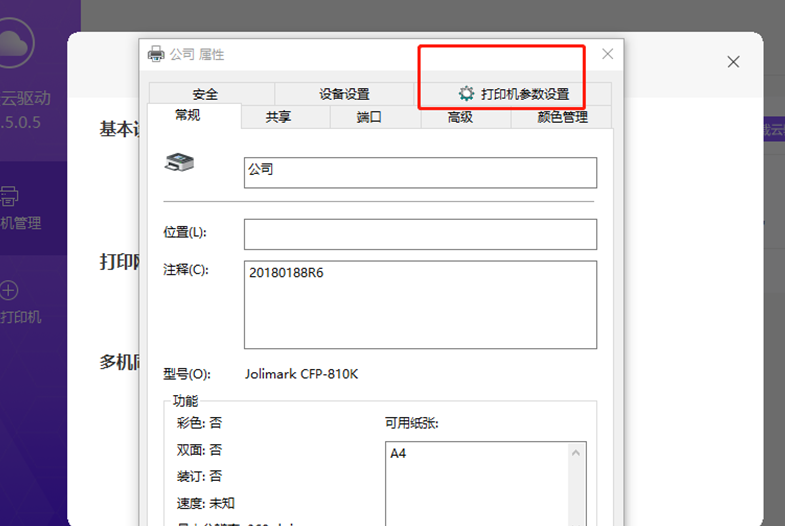Viewport: 785px width, 526px height.
Task: Focus the 位置 location input field
Action: [420, 234]
